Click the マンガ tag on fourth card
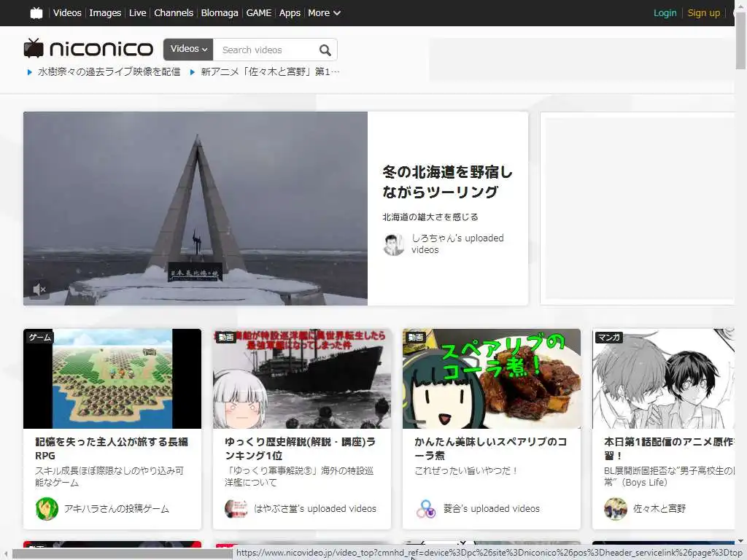Viewport: 747px width, 560px height. (x=609, y=337)
